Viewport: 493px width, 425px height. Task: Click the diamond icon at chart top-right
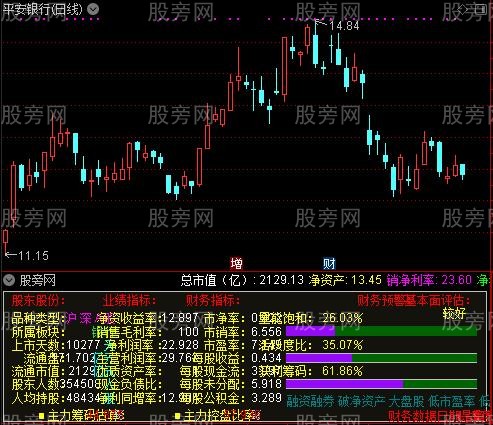click(463, 9)
